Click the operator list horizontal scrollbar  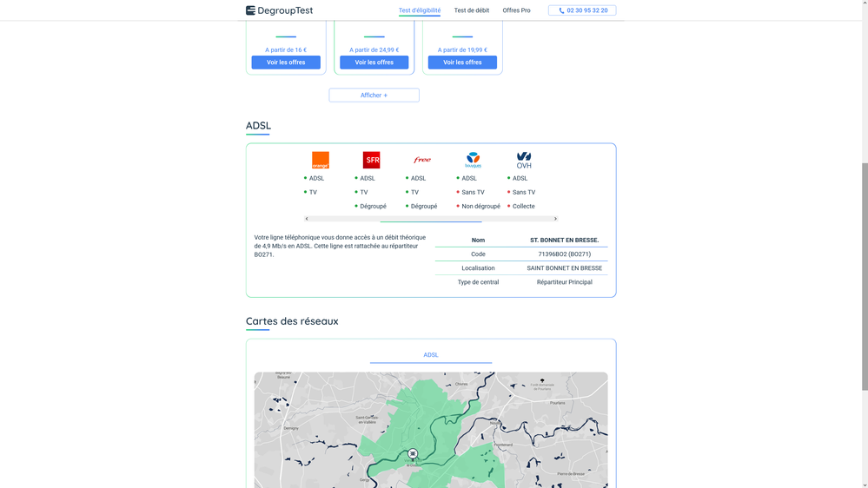[431, 219]
